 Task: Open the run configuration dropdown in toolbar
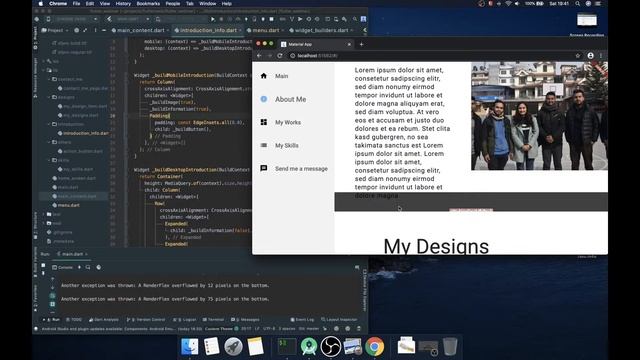pos(128,19)
